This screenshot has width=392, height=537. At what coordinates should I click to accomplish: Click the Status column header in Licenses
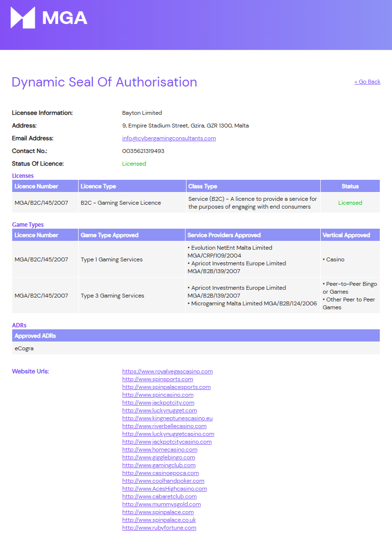point(350,186)
